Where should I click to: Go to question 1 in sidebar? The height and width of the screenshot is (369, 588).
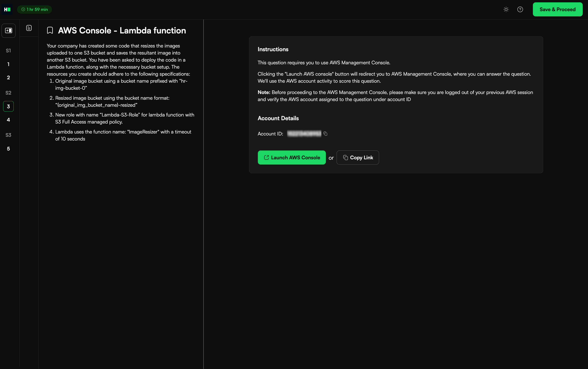(8, 64)
